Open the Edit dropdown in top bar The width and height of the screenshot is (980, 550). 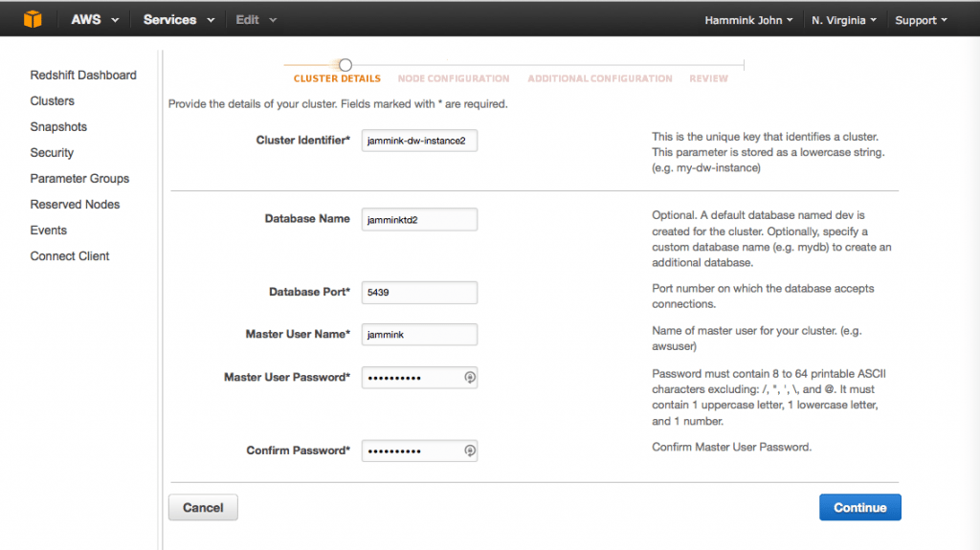pyautogui.click(x=256, y=20)
